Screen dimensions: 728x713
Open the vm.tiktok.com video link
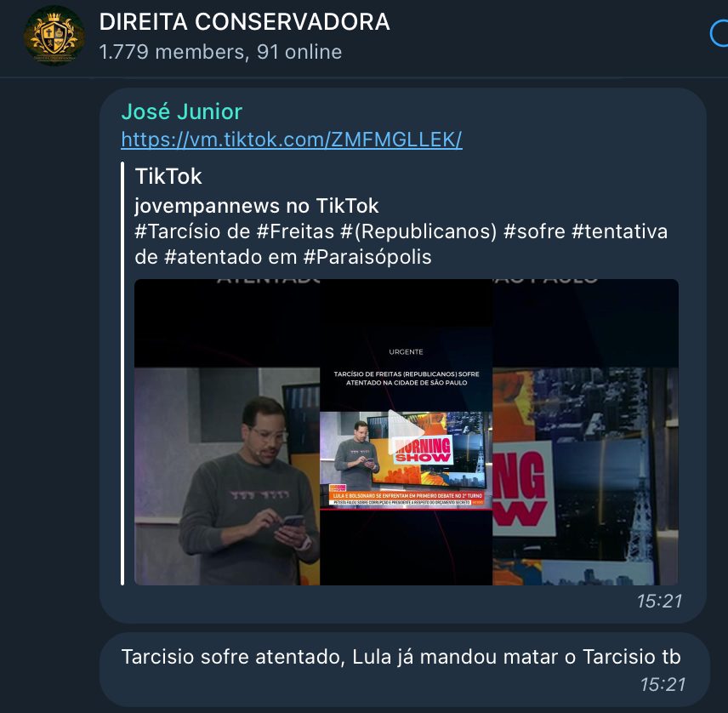click(292, 140)
